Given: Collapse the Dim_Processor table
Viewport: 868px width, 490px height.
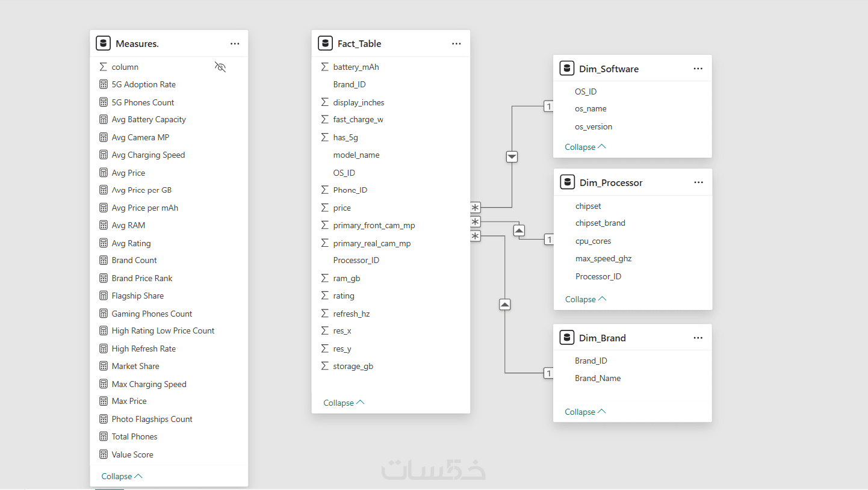Looking at the screenshot, I should [x=586, y=299].
